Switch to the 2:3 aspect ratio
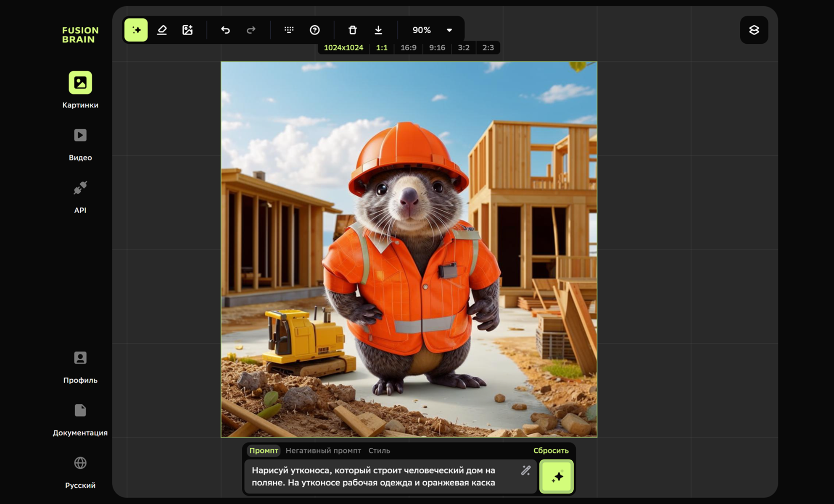834x504 pixels. click(488, 47)
